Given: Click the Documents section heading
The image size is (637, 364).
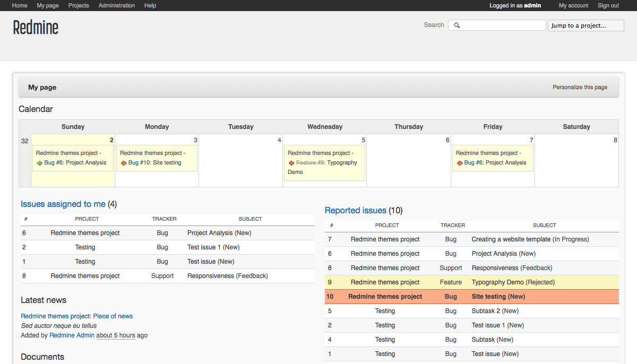Looking at the screenshot, I should click(x=42, y=357).
